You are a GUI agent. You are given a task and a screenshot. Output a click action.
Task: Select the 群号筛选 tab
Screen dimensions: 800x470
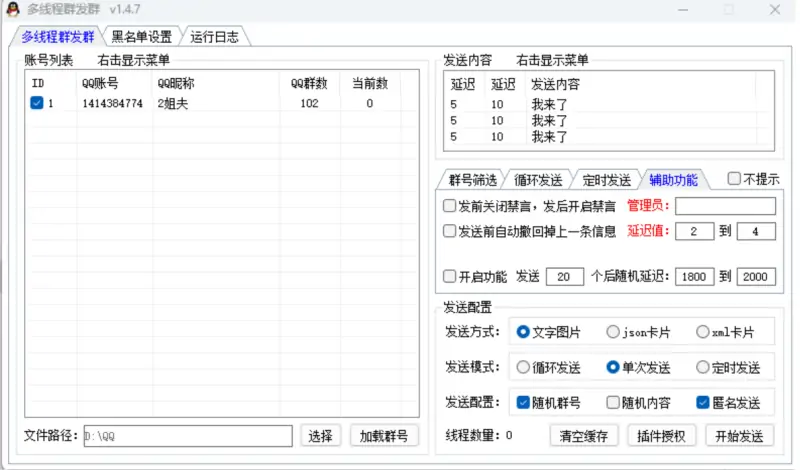point(472,180)
